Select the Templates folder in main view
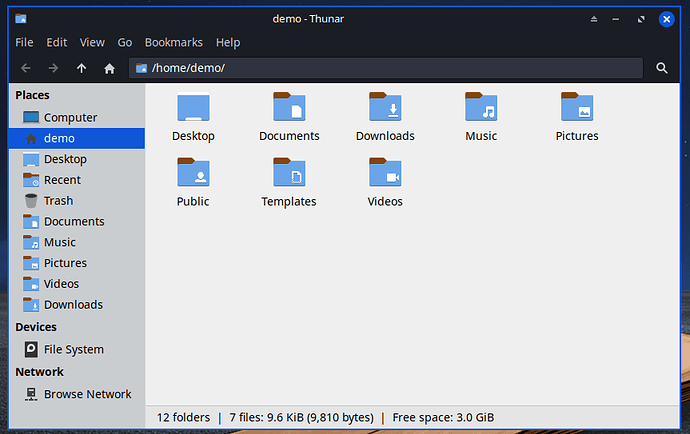This screenshot has height=434, width=690. point(289,173)
